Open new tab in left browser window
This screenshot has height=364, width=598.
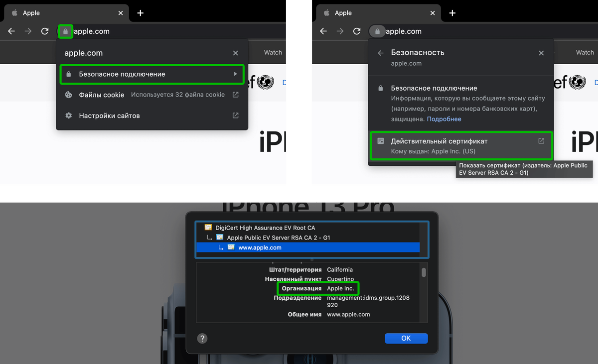click(x=141, y=13)
